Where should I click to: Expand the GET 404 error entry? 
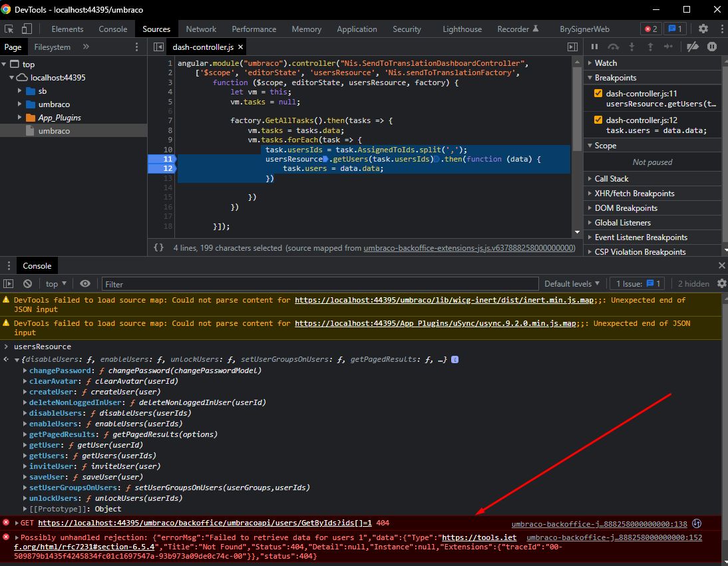pos(17,523)
